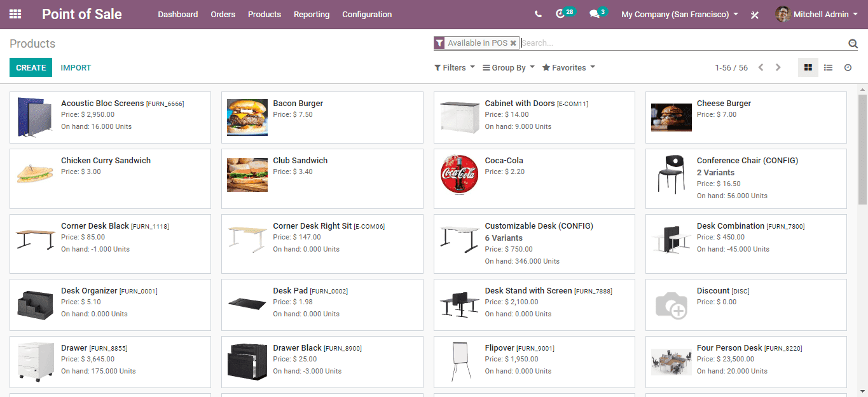Open the Club Sandwich product image
The height and width of the screenshot is (397, 868).
tap(247, 175)
